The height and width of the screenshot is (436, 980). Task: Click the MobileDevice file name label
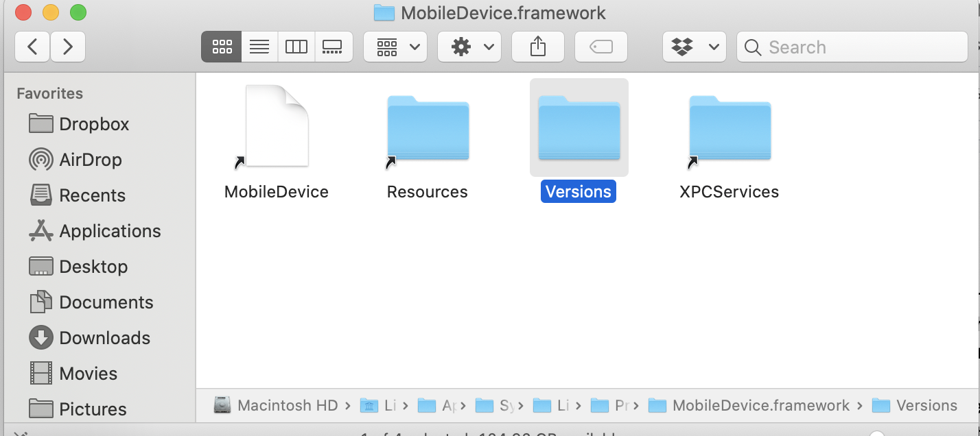tap(277, 192)
